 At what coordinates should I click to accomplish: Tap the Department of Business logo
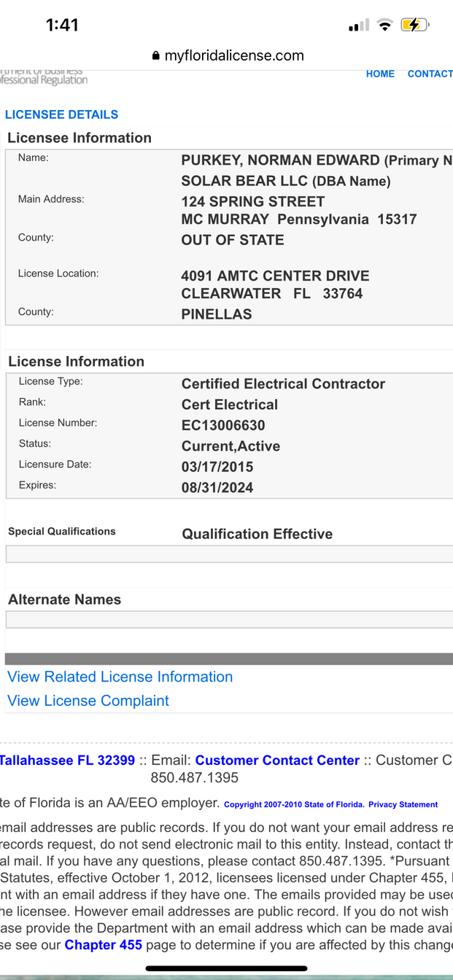pyautogui.click(x=44, y=77)
